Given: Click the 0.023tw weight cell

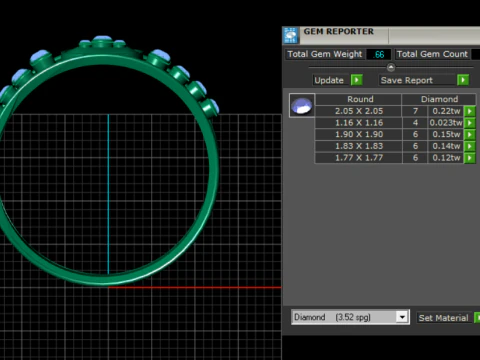Looking at the screenshot, I should 446,123.
